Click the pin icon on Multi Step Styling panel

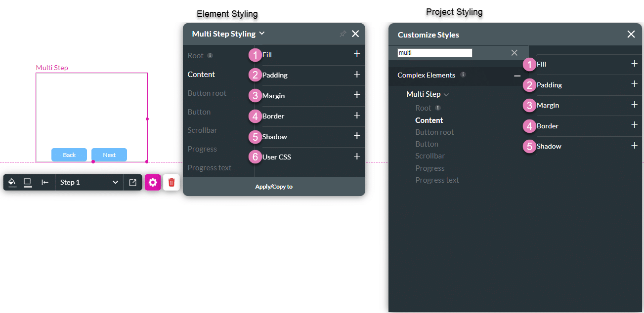pyautogui.click(x=343, y=34)
